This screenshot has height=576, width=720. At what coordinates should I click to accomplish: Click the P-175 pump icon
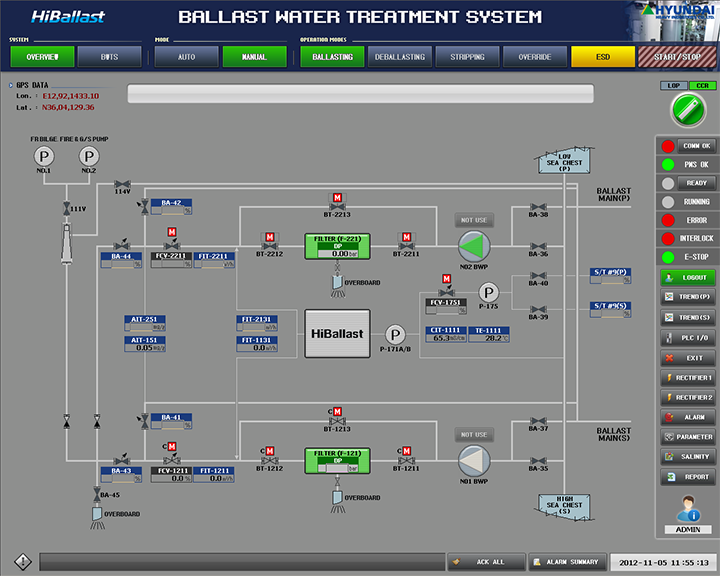coord(489,292)
